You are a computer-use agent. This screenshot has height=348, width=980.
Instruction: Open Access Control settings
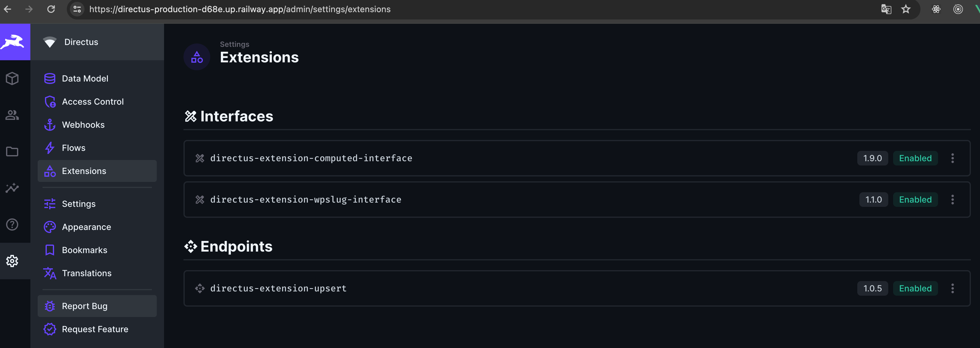coord(97,102)
